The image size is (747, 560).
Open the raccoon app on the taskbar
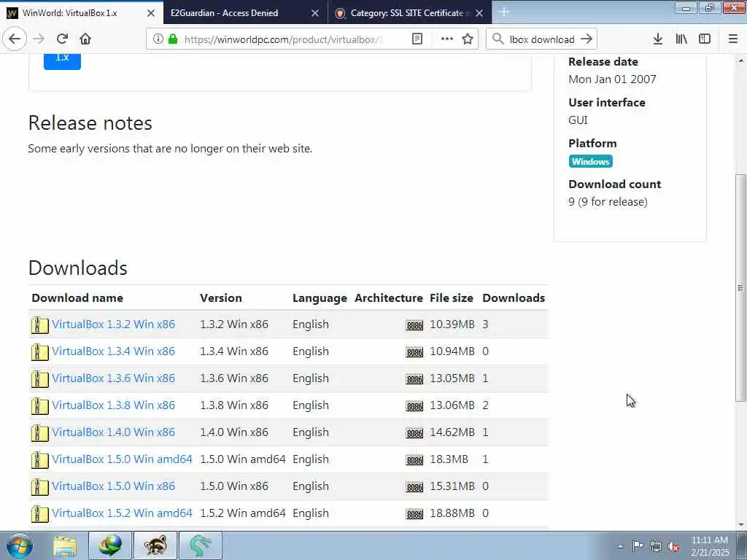click(155, 545)
